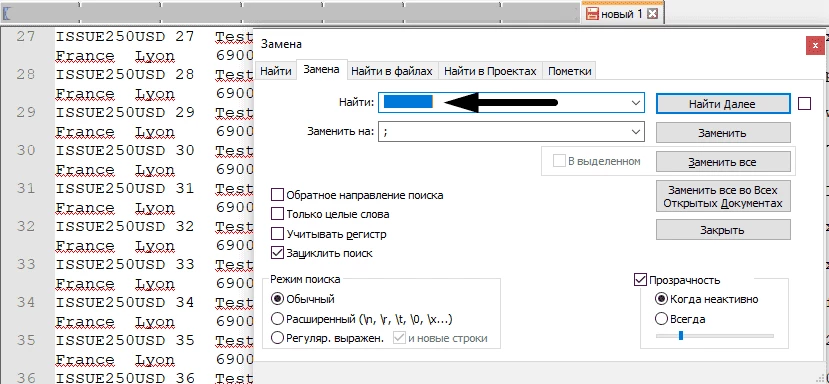
Task: Click line number 30 in the editor margin
Action: (x=25, y=150)
